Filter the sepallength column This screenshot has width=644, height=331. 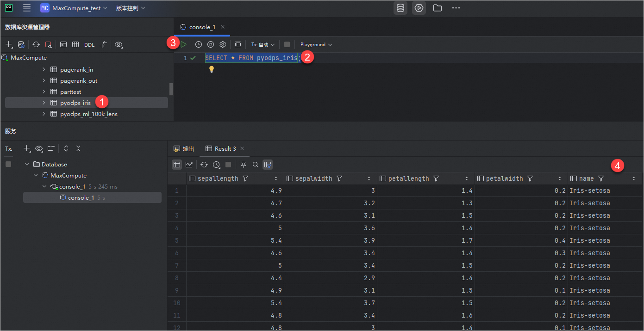pos(245,178)
